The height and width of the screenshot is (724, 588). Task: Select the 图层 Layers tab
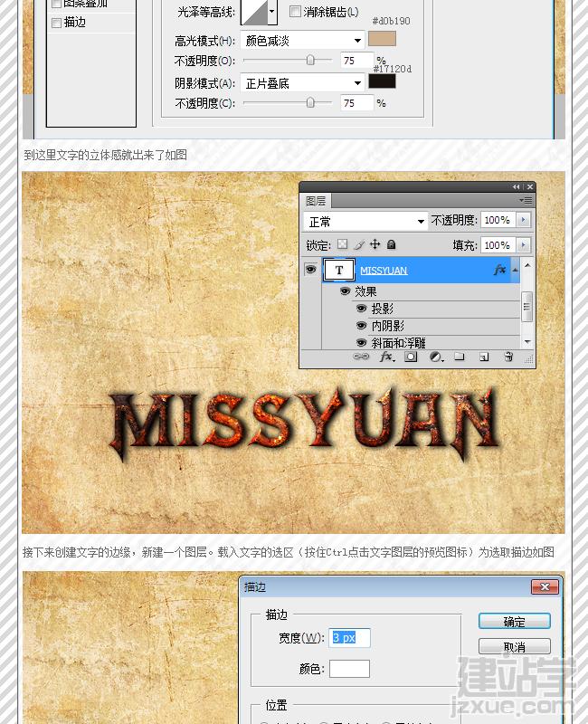coord(316,200)
